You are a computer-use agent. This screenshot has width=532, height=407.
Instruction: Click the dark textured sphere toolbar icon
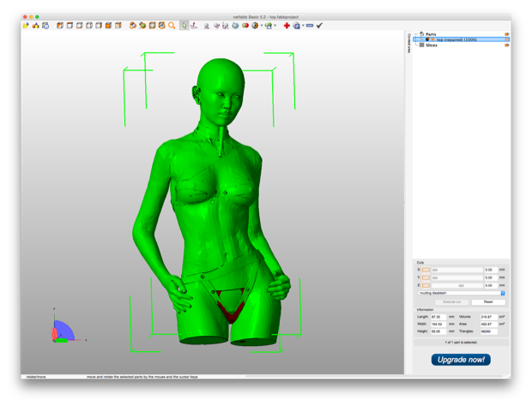[255, 26]
